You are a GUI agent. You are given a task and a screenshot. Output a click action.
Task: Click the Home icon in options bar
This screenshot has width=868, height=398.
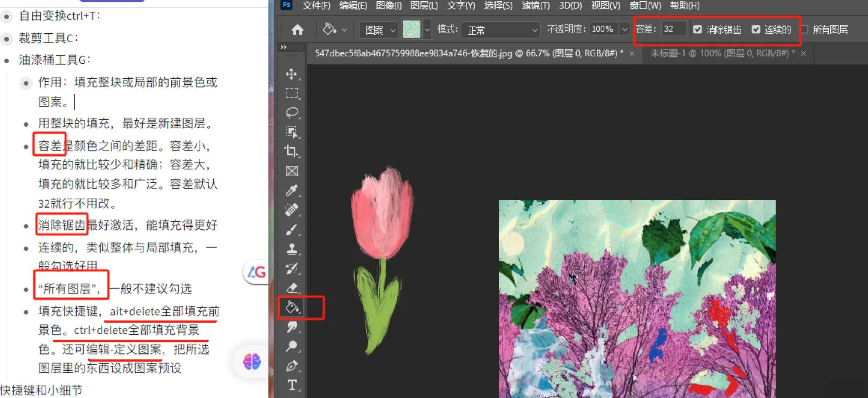click(297, 30)
